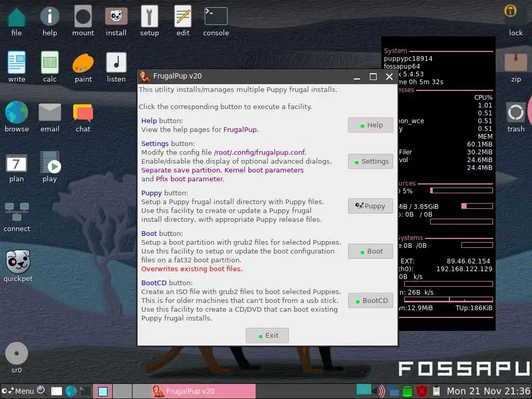Open the file manager desktop icon
Viewport: 532px width, 399px height.
16,17
